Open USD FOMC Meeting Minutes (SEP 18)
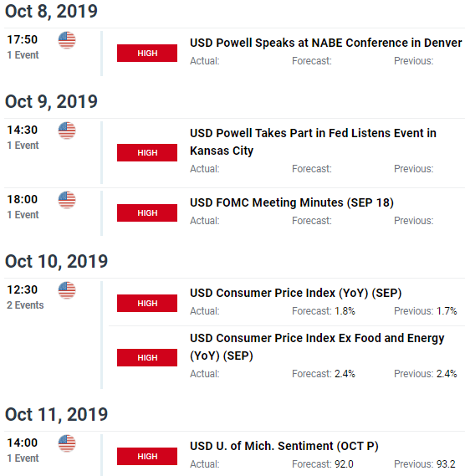 pyautogui.click(x=292, y=202)
